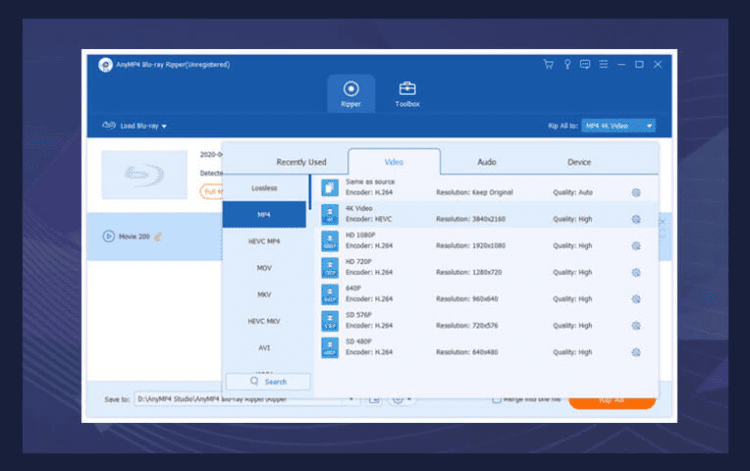Select the Recently Used tab
The height and width of the screenshot is (471, 750).
pyautogui.click(x=301, y=162)
